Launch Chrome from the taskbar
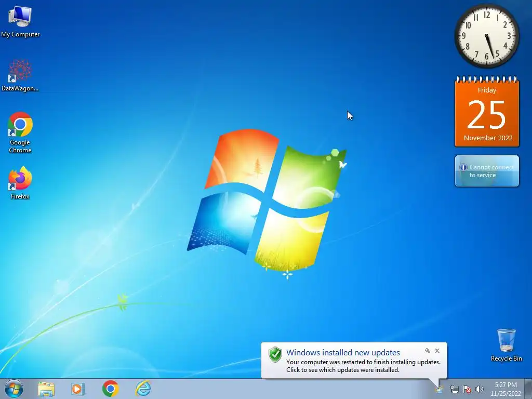 click(x=110, y=389)
